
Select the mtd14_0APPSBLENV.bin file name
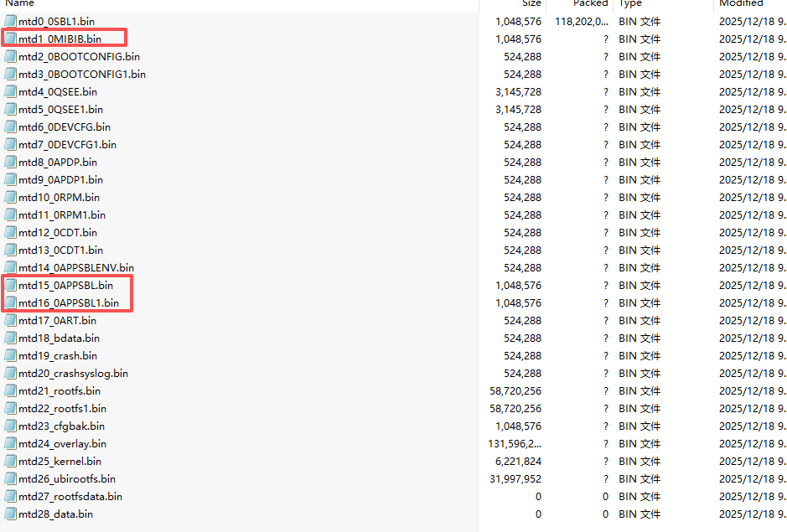[x=75, y=268]
